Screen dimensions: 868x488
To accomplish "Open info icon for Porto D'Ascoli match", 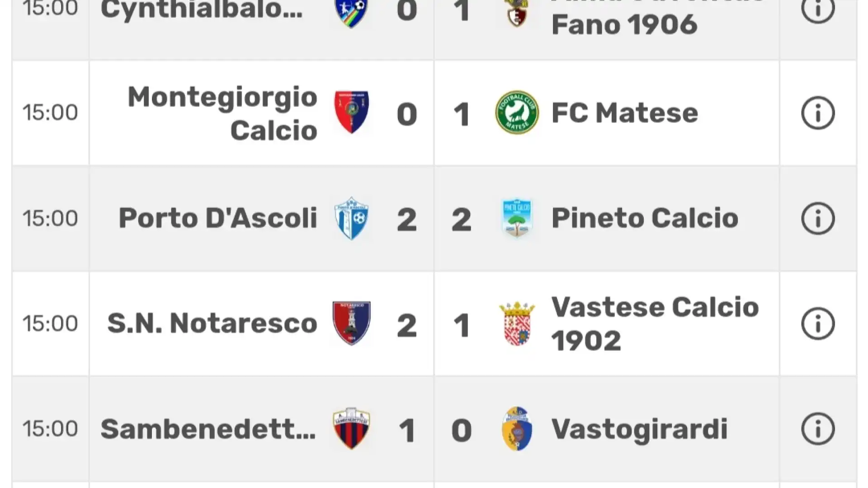I will click(x=818, y=218).
